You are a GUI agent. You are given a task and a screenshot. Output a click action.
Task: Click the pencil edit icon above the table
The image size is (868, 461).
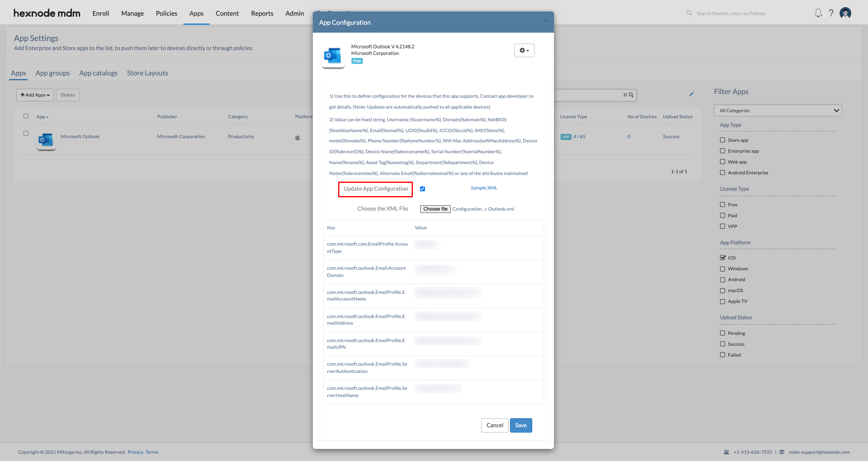[691, 94]
